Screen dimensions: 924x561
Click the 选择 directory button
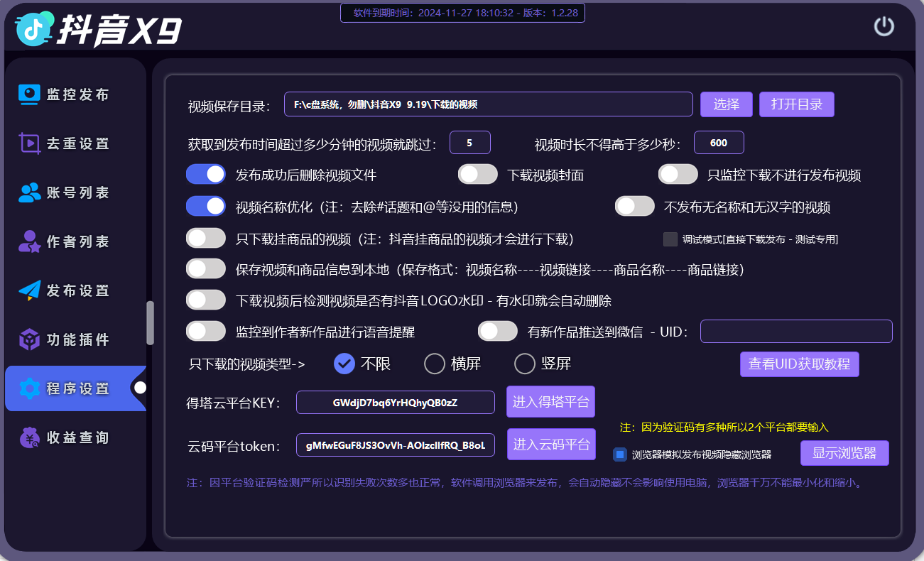[x=727, y=104]
